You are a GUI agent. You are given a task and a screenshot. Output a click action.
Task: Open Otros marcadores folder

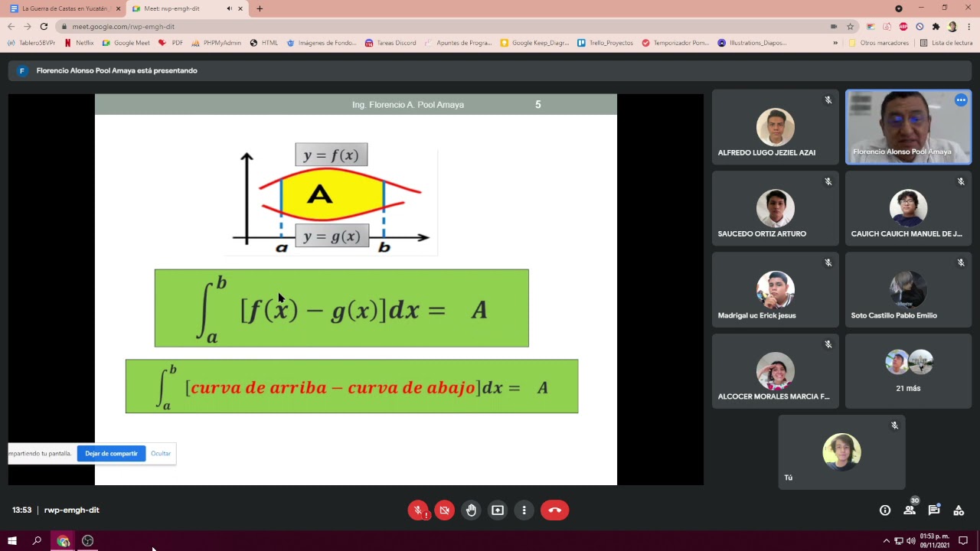click(879, 43)
